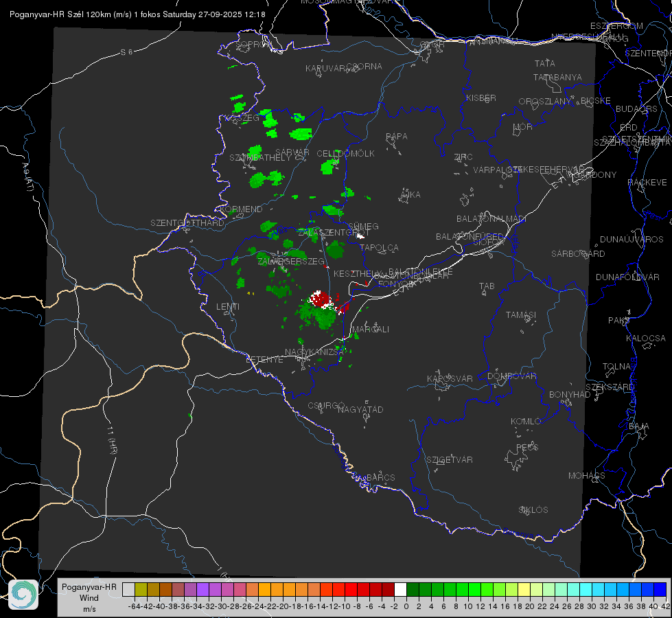Click the SARBOGARD label
This screenshot has width=672, height=618.
(578, 254)
